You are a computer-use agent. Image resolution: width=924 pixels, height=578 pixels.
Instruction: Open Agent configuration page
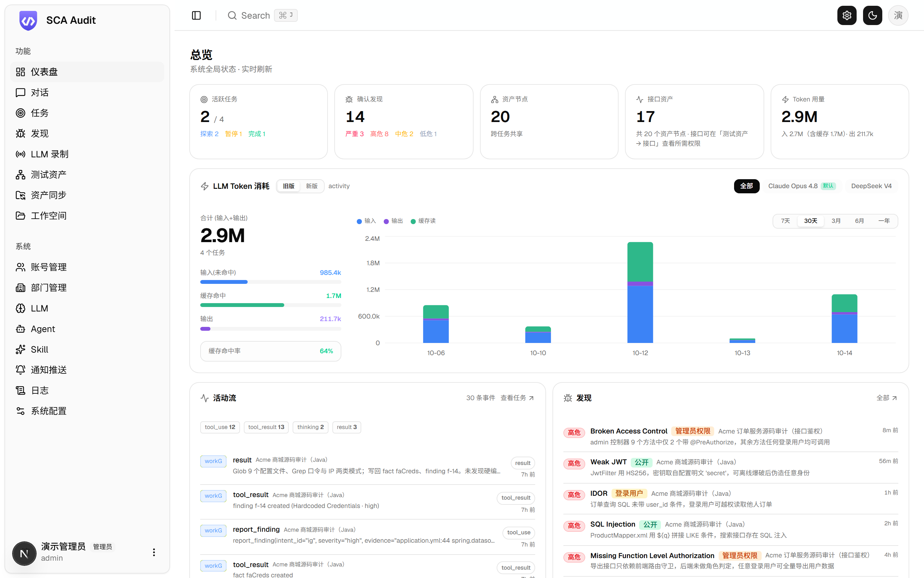(87, 329)
